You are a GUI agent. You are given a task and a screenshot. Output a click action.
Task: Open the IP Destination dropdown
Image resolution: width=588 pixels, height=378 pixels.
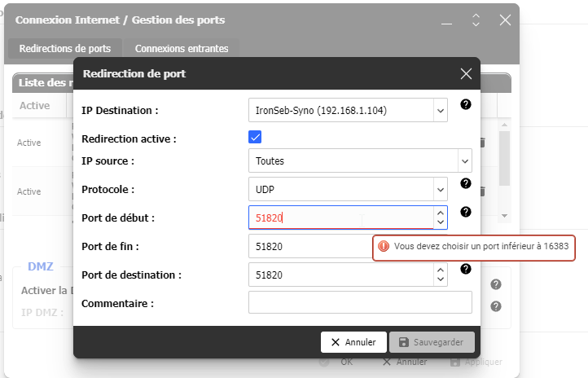pos(441,109)
